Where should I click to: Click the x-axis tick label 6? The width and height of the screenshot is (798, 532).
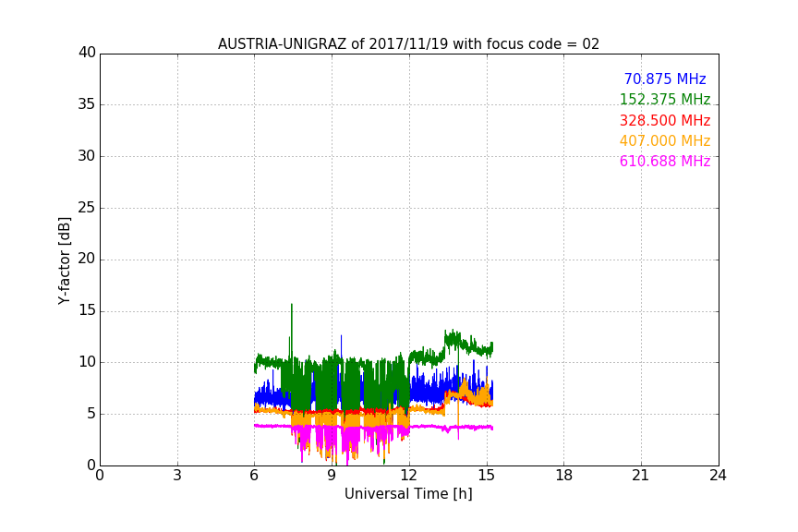[x=254, y=476]
